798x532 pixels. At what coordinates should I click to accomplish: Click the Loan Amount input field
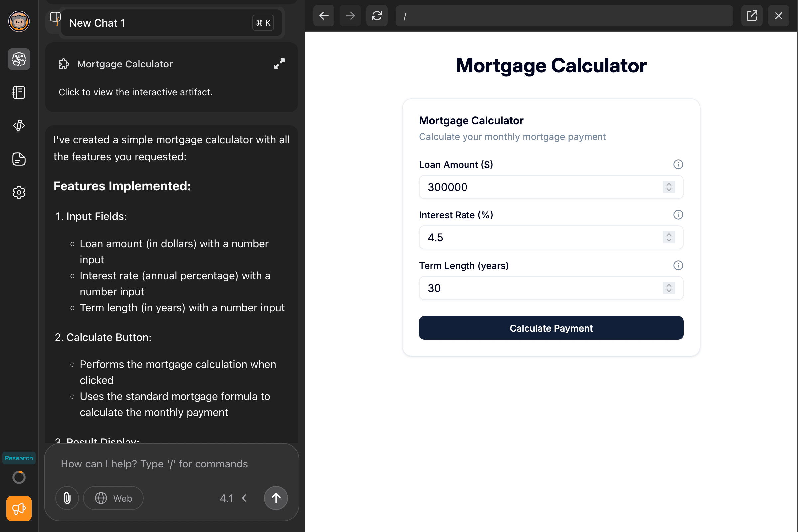point(551,187)
